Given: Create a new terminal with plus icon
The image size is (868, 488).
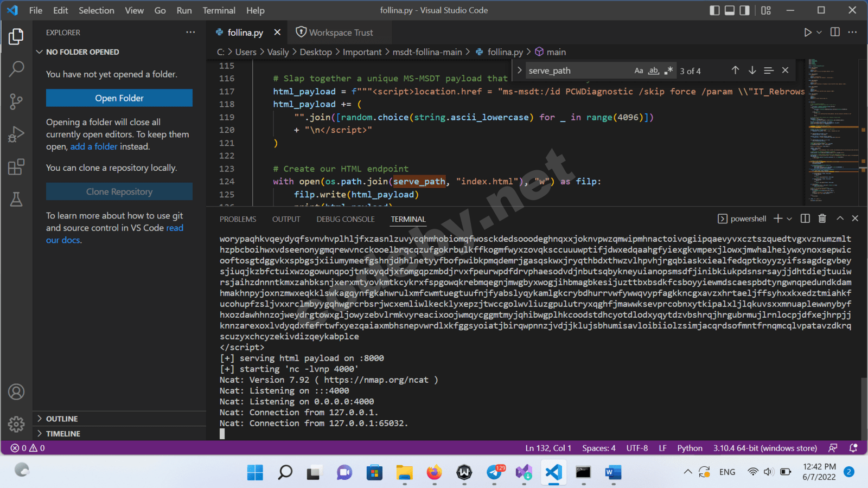Looking at the screenshot, I should point(778,219).
